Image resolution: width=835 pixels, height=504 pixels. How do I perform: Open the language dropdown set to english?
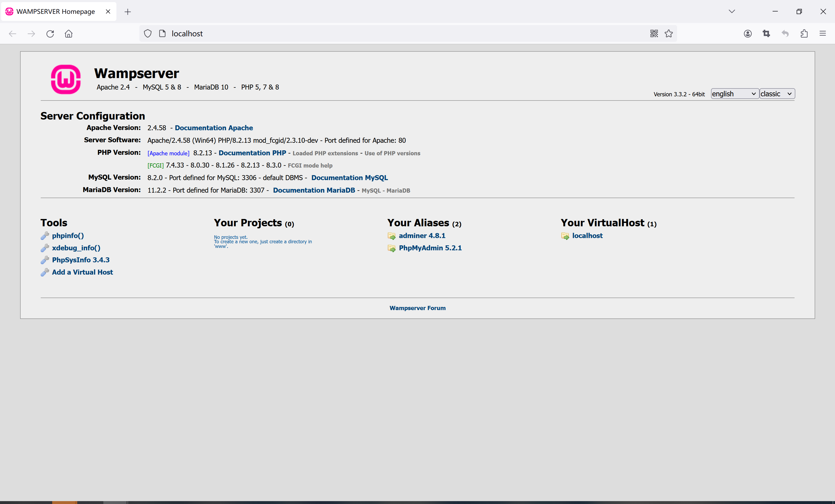735,94
